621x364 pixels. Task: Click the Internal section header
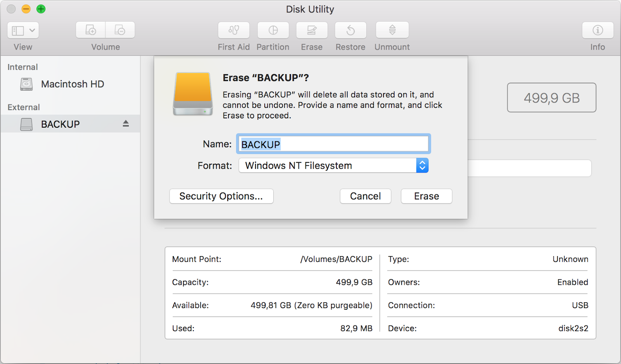pyautogui.click(x=23, y=67)
